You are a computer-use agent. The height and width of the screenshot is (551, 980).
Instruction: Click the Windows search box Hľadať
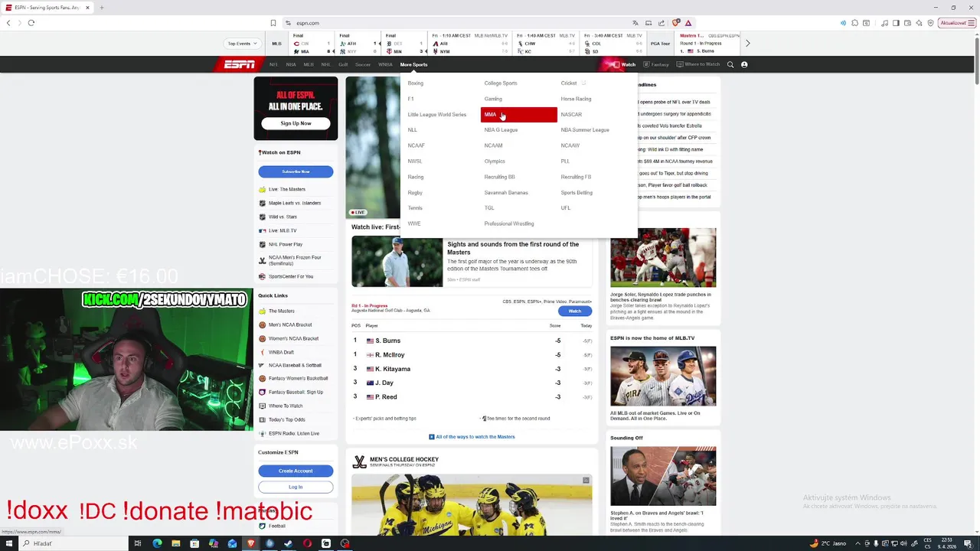[73, 543]
